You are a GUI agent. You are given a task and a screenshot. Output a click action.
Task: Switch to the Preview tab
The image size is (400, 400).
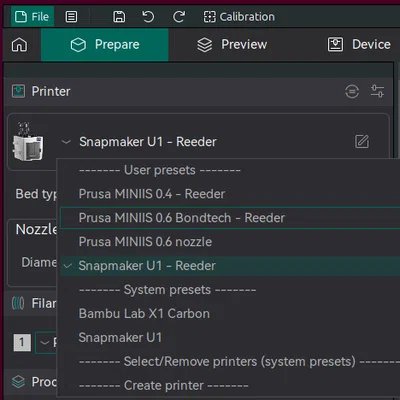click(232, 45)
